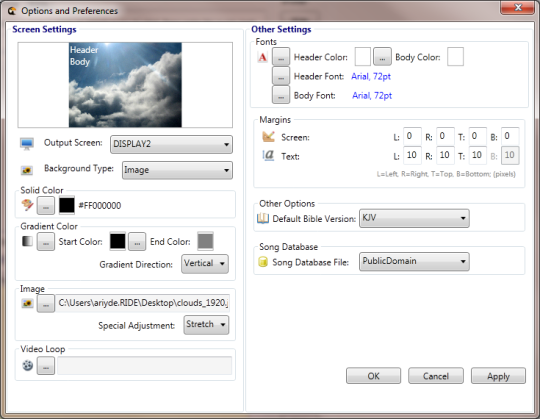Click the Screen bottom margin field

pyautogui.click(x=510, y=136)
